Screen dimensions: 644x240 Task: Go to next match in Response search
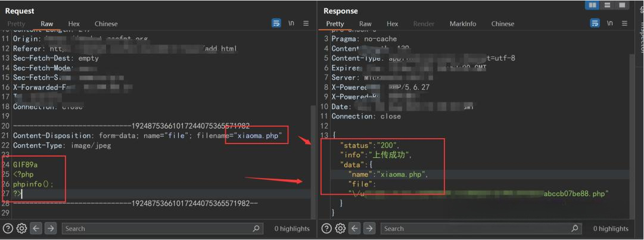click(369, 229)
